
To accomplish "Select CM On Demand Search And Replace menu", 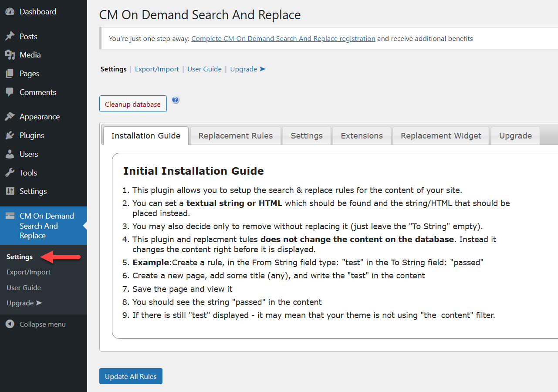I will click(44, 226).
